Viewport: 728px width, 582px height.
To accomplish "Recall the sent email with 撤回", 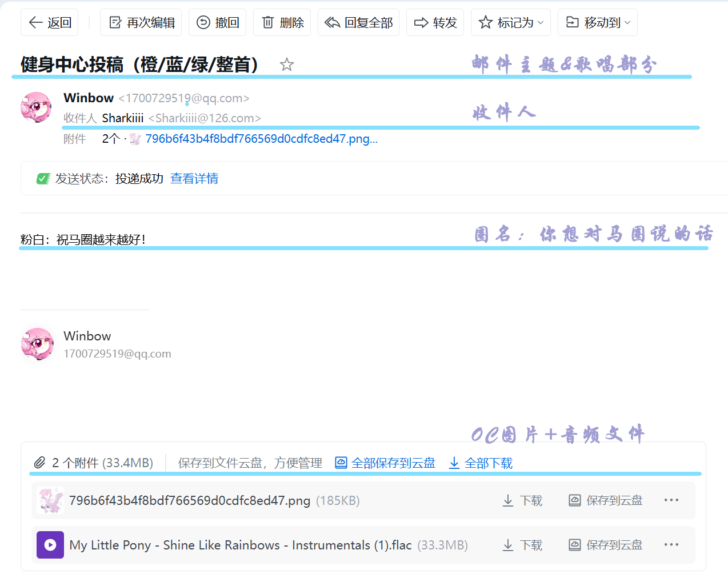I will click(x=218, y=23).
